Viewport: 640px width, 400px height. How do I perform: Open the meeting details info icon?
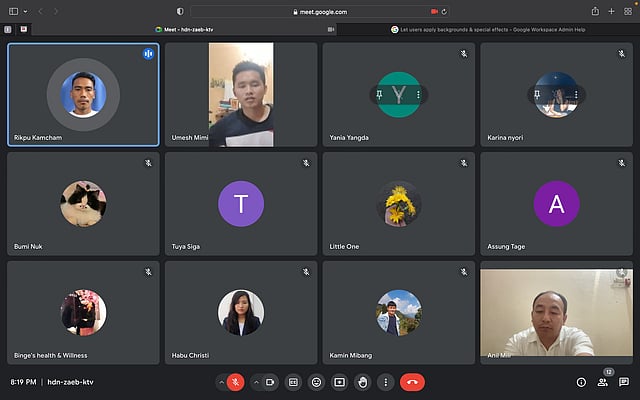[581, 381]
